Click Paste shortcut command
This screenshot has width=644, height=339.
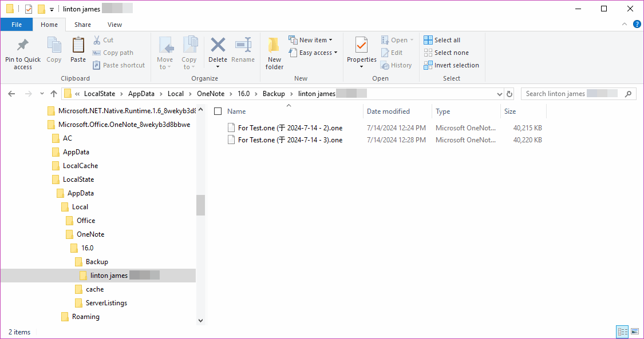118,65
